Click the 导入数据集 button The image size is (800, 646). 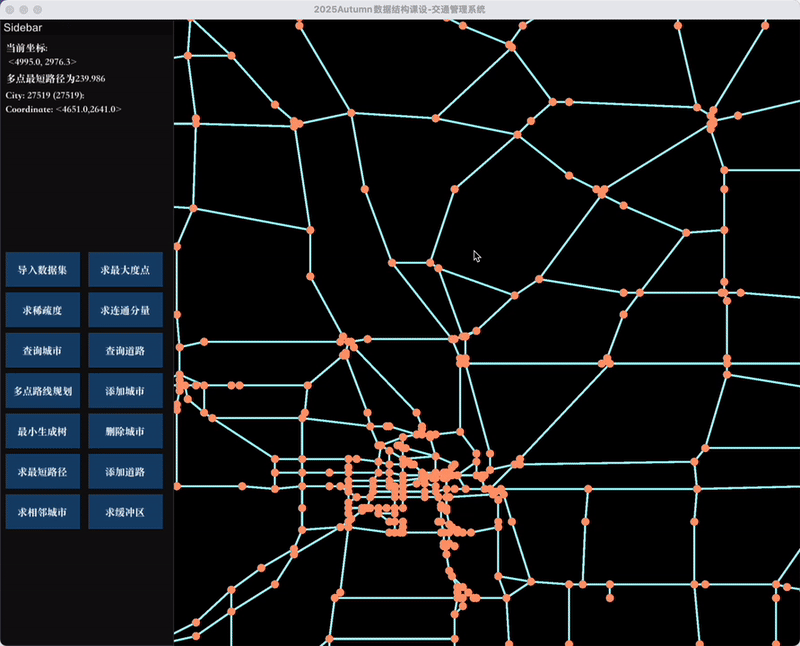[43, 269]
